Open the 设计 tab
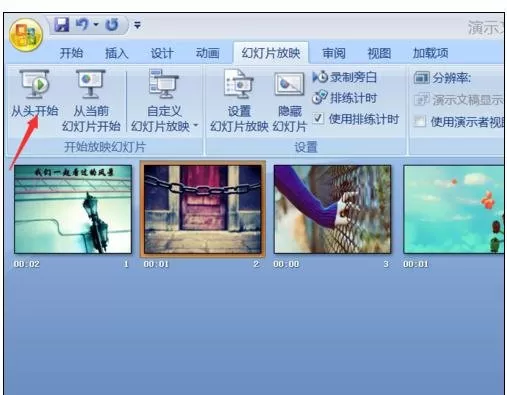The height and width of the screenshot is (395, 507). (162, 53)
